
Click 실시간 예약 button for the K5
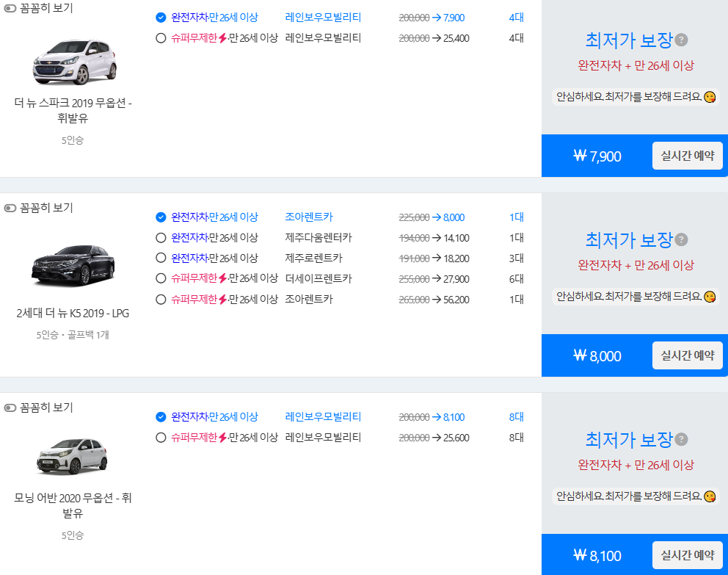point(688,355)
